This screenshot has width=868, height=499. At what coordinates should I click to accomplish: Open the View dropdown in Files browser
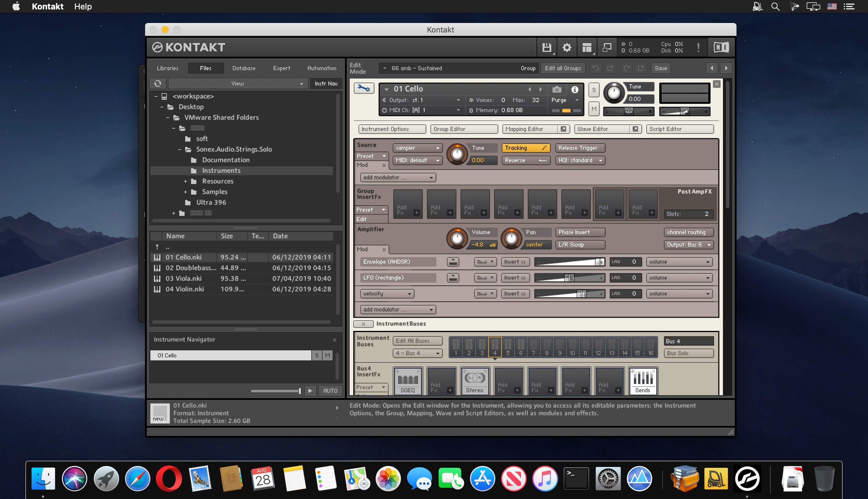click(x=237, y=83)
